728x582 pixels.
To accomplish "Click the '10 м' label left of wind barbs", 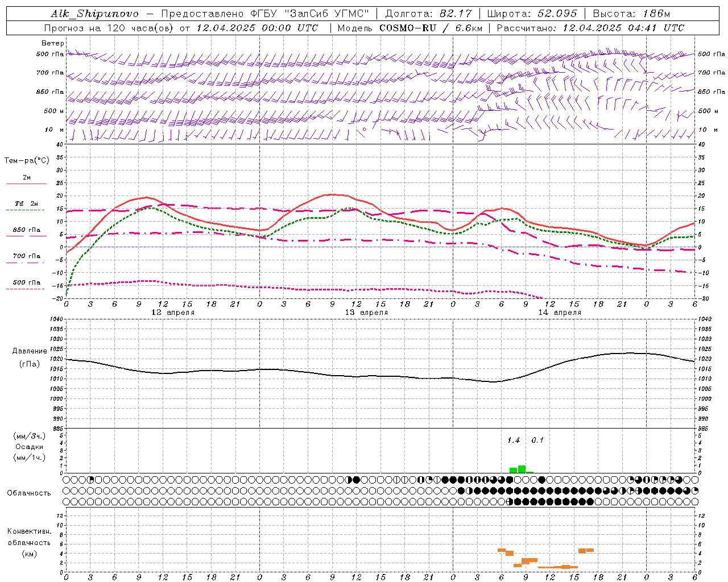I will coord(54,130).
